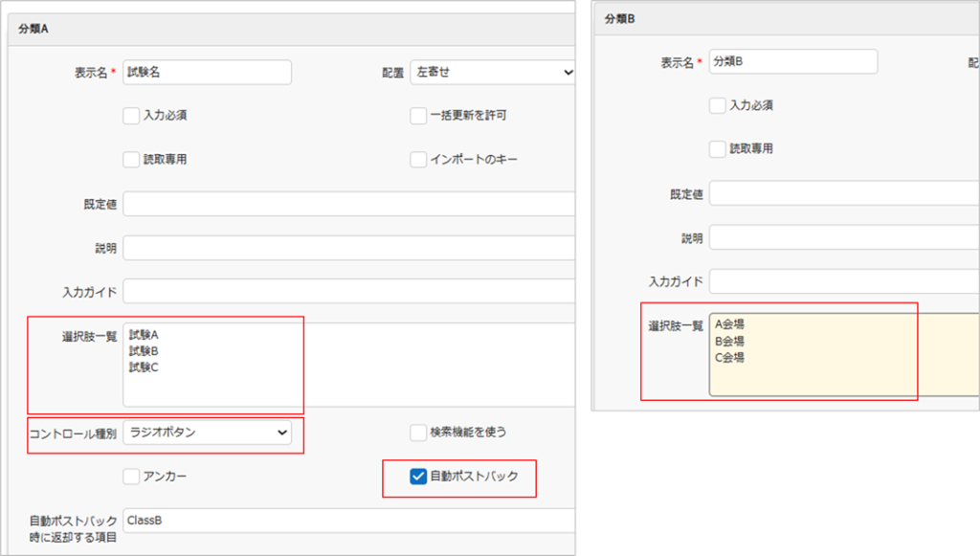Screen dimensions: 980x556
Task: Enable 入力必須 checkbox in 分類B panel
Action: click(x=718, y=105)
